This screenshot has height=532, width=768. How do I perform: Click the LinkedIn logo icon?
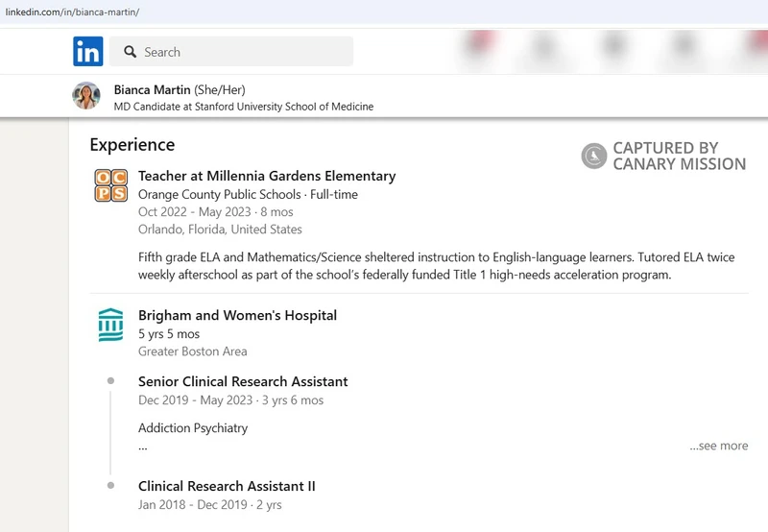click(88, 52)
